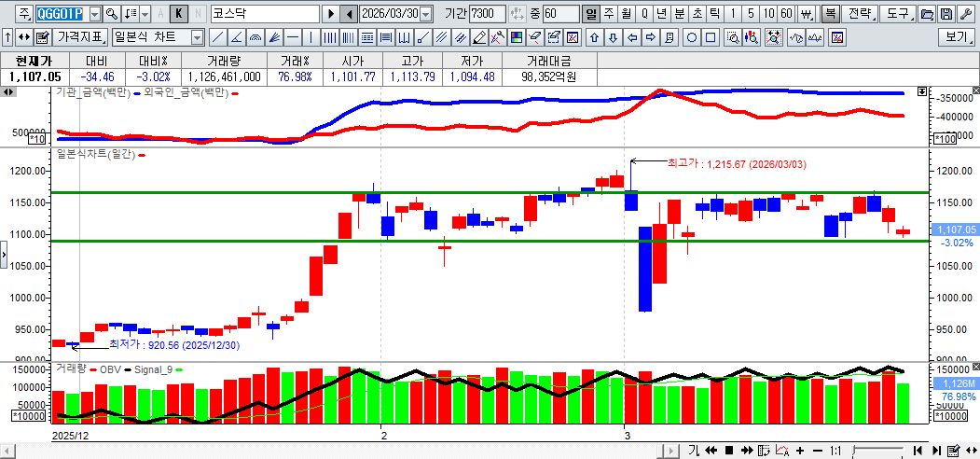
Task: Select the trend line drawing tool
Action: (216, 38)
